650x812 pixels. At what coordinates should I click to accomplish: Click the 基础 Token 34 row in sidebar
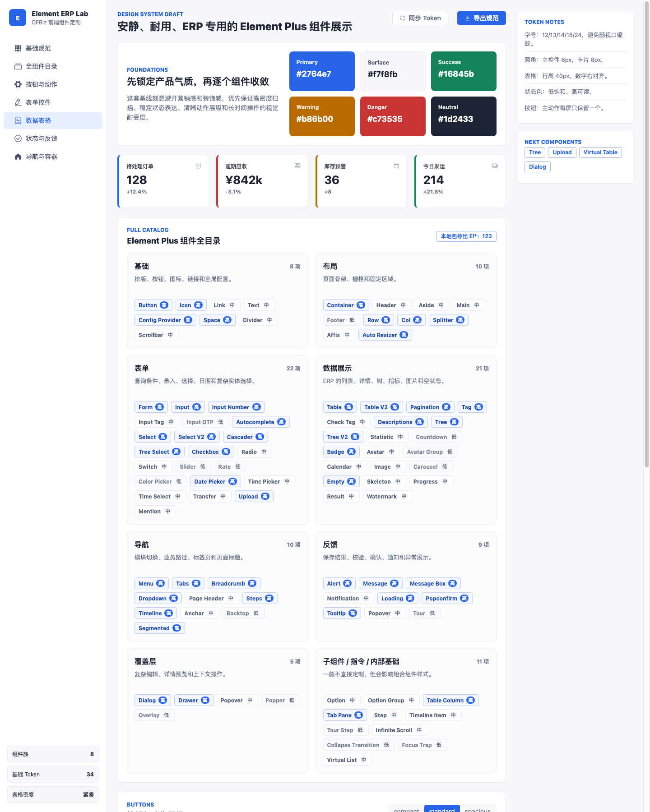point(53,775)
